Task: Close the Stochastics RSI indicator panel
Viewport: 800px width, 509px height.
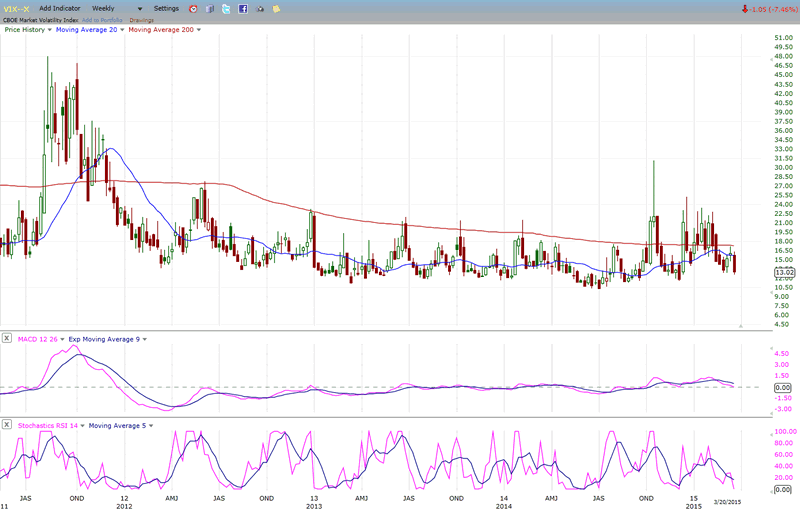Action: pos(7,425)
